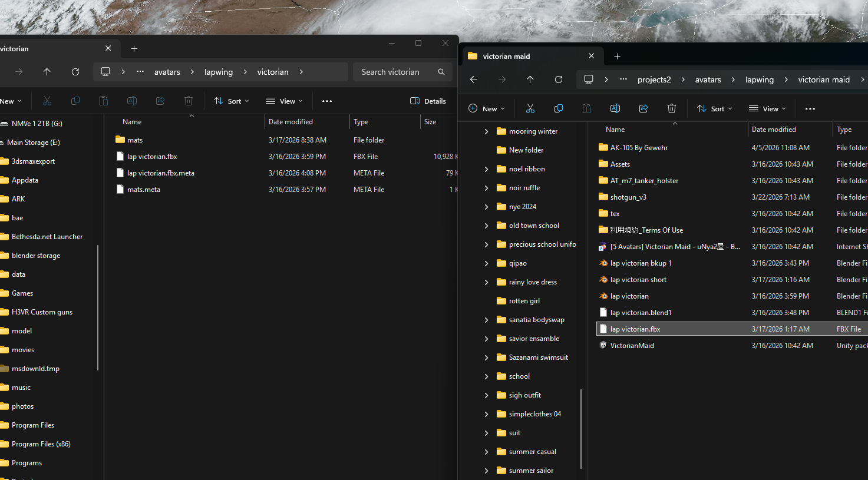Go up one level in left window
The image size is (868, 480).
pos(47,72)
